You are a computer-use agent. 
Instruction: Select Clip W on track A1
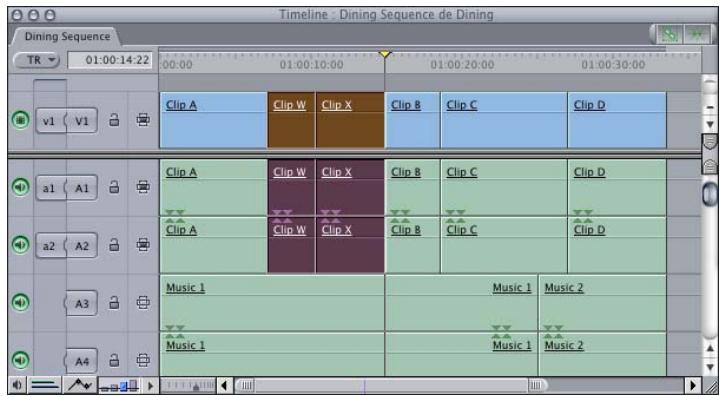click(292, 187)
